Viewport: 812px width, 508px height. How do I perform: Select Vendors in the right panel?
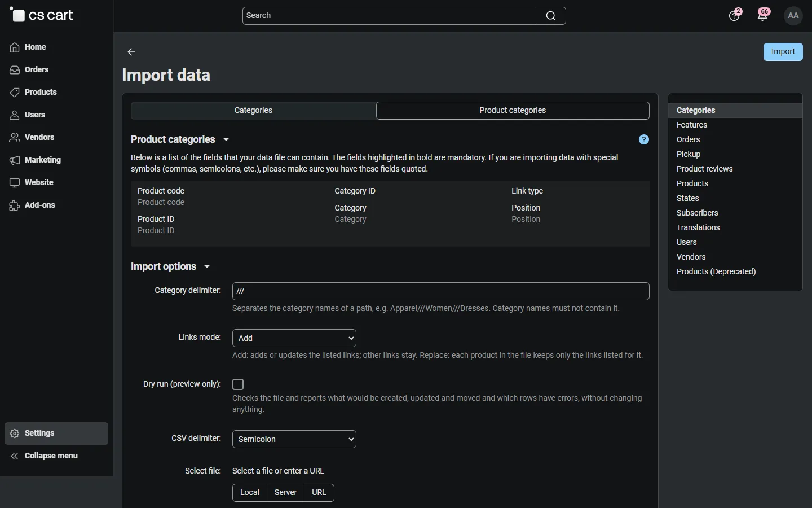tap(691, 257)
